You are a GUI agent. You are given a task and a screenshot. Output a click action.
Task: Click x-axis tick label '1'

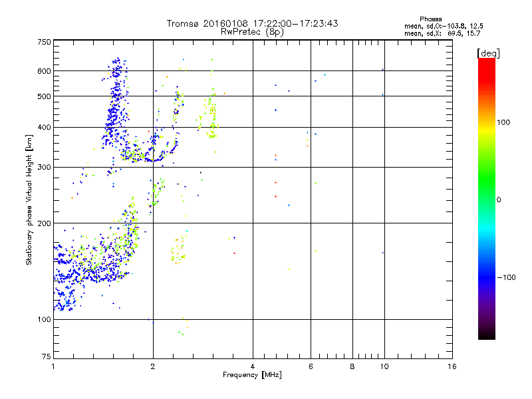[53, 366]
